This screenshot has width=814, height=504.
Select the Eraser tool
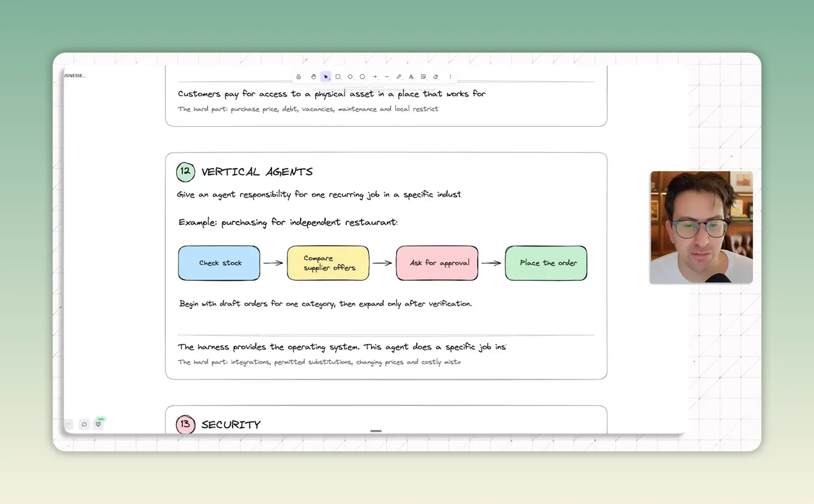tap(436, 77)
